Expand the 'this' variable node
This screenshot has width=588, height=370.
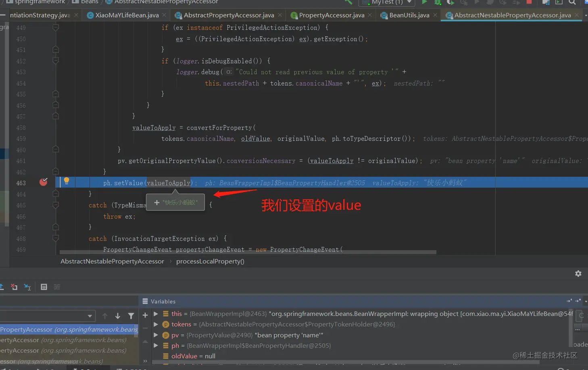[x=156, y=314]
